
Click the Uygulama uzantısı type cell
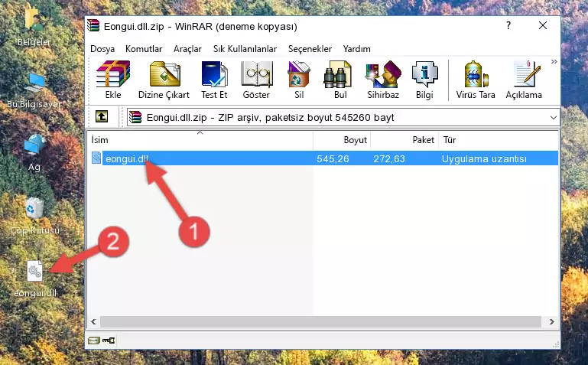point(484,158)
